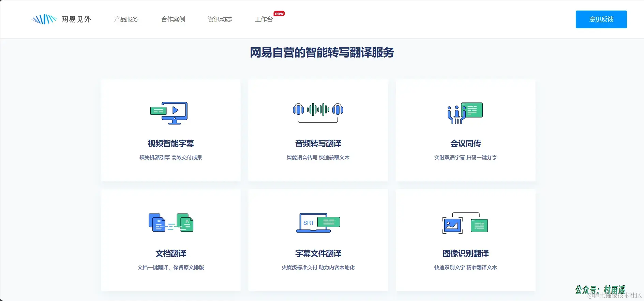Open the 视频智能字幕 service title
The height and width of the screenshot is (301, 644).
171,144
